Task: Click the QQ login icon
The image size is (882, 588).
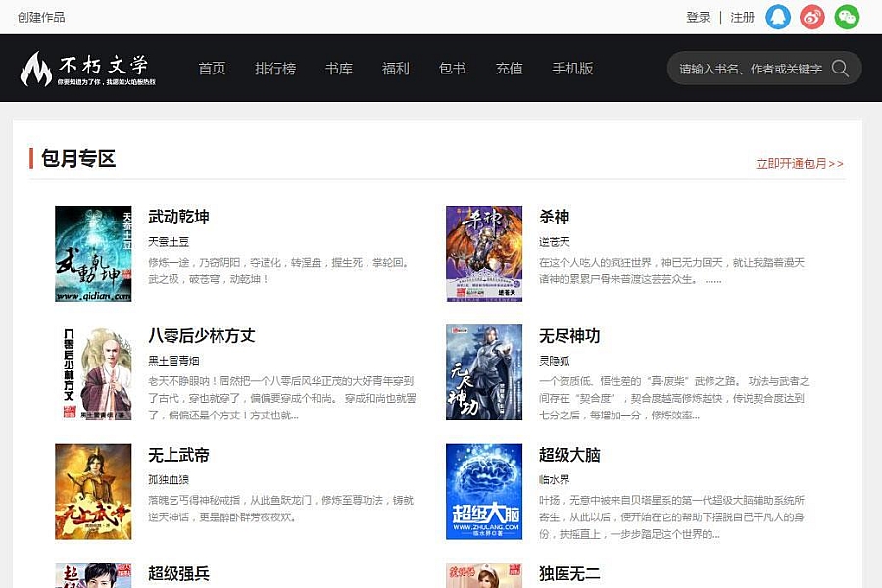Action: coord(778,17)
